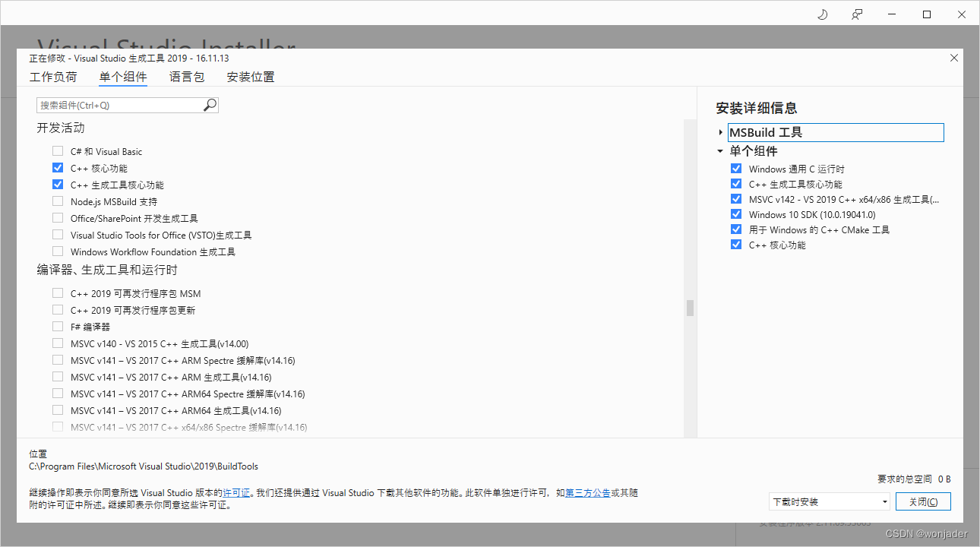Open the 许可证 link
Viewport: 980px width, 547px height.
pos(236,493)
